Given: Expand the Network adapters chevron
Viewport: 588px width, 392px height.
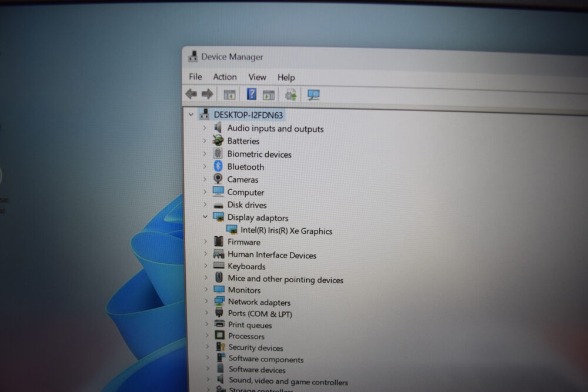Looking at the screenshot, I should coord(206,301).
